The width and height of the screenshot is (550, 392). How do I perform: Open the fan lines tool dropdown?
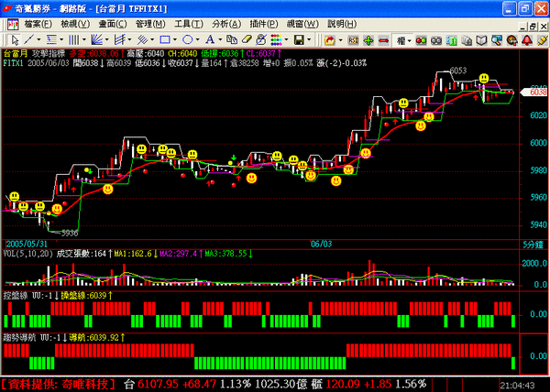[x=106, y=40]
